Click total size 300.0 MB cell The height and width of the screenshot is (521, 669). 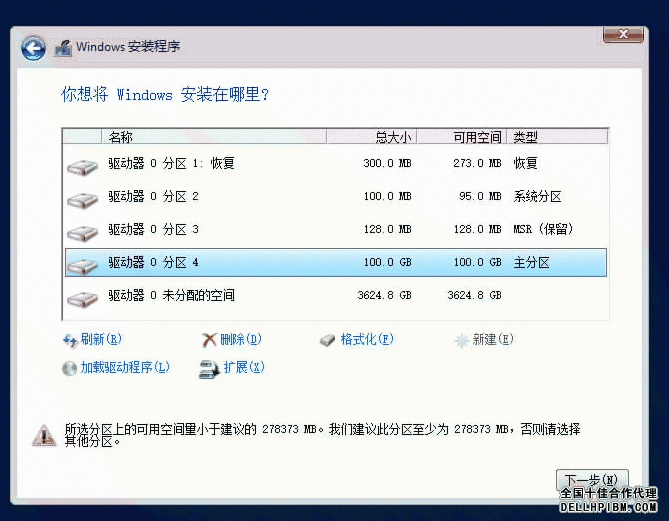(x=387, y=163)
